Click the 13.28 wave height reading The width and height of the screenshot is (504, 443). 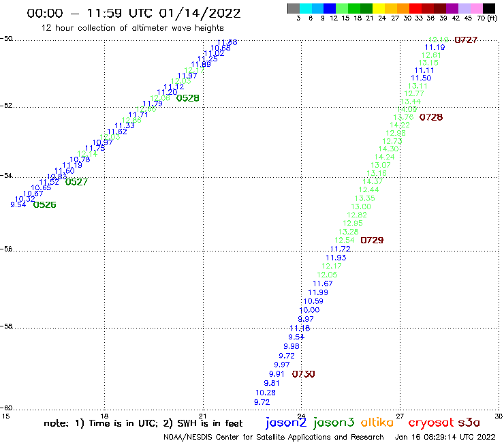(x=349, y=232)
